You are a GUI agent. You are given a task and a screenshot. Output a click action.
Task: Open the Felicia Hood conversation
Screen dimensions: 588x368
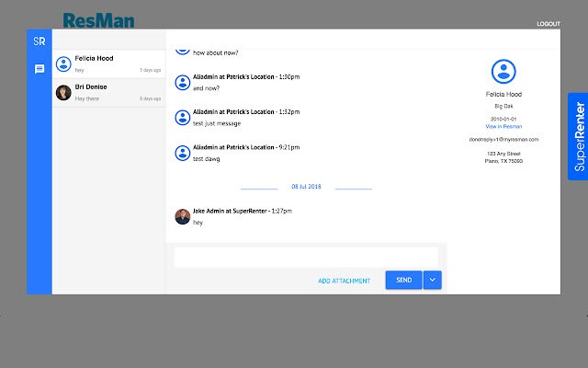(108, 63)
